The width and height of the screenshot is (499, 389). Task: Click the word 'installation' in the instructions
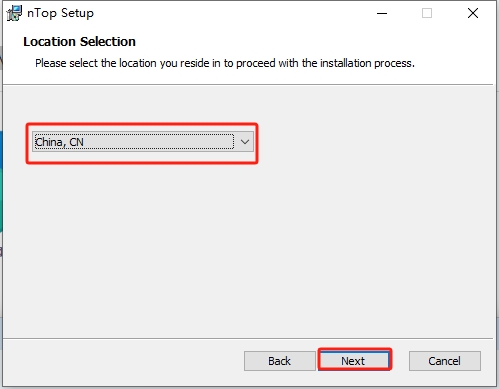(346, 63)
